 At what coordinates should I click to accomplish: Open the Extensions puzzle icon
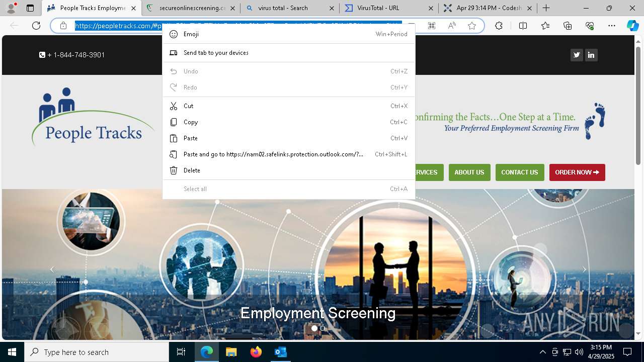tap(499, 26)
